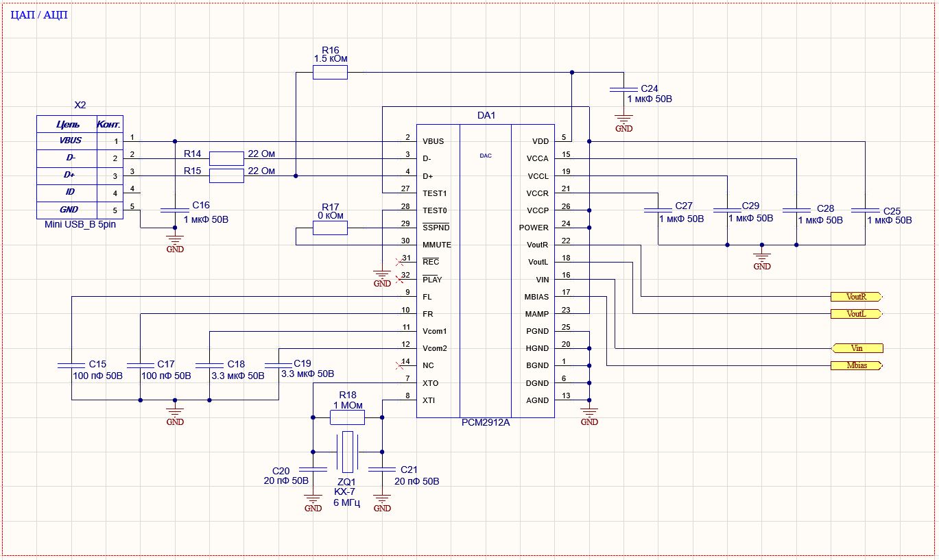Viewport: 939px width, 560px height.
Task: Click the MAMP pin label on DA1
Action: click(538, 314)
